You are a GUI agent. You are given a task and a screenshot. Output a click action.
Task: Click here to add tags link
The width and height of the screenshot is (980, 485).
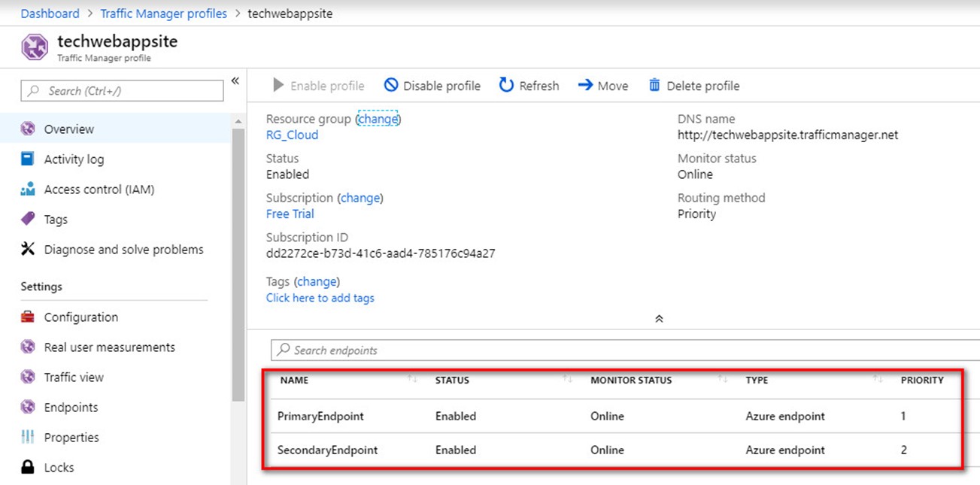coord(320,298)
